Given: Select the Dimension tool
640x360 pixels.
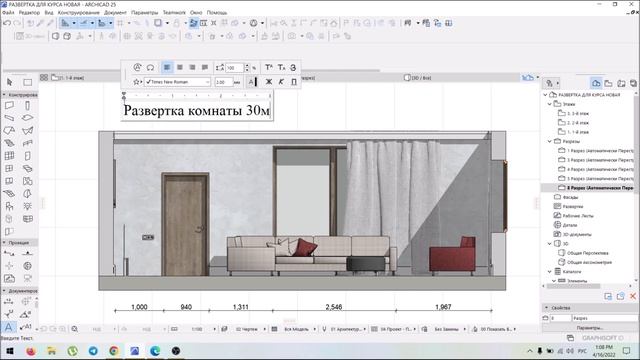Looking at the screenshot, I should tap(9, 302).
